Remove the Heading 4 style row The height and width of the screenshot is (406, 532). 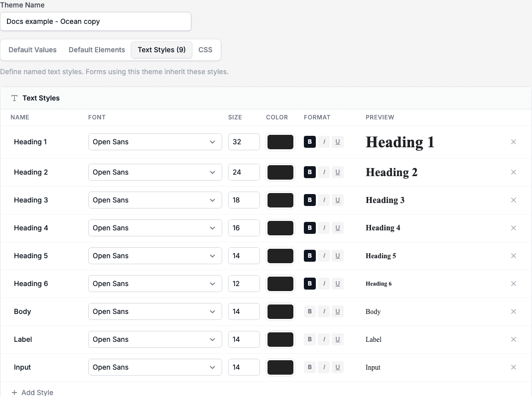[x=514, y=228]
